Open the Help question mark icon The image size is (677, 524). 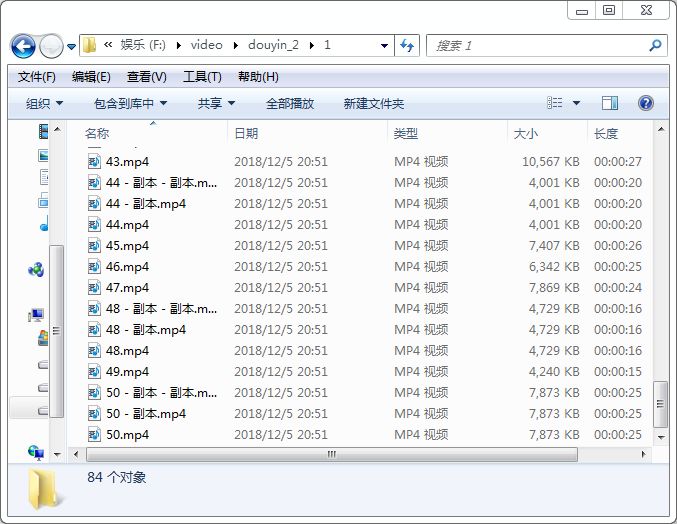[645, 103]
